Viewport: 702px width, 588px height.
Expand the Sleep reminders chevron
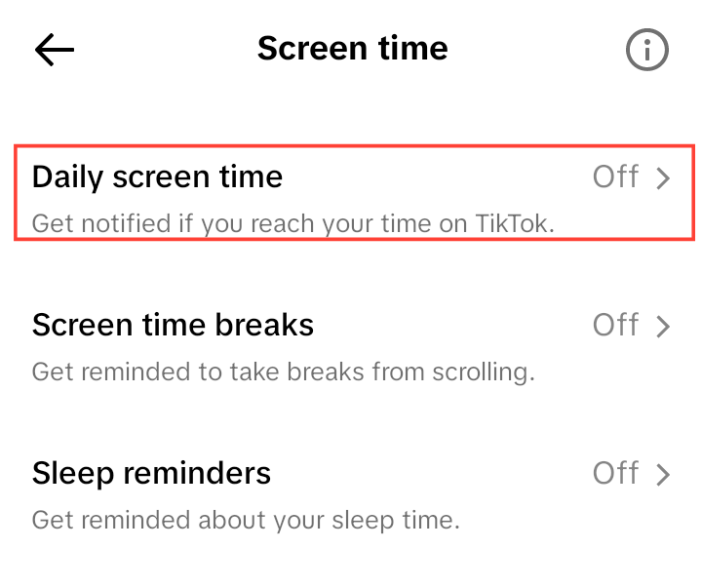pyautogui.click(x=664, y=475)
